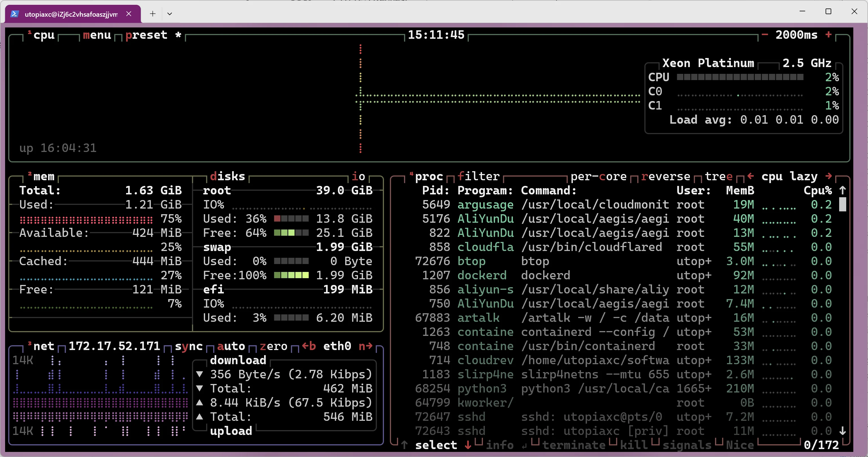Toggle disk io mode
Viewport: 868px width, 457px height.
358,176
